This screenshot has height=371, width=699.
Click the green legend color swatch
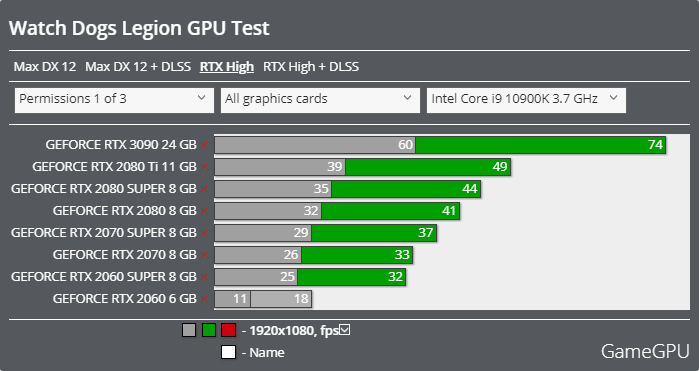tap(209, 330)
